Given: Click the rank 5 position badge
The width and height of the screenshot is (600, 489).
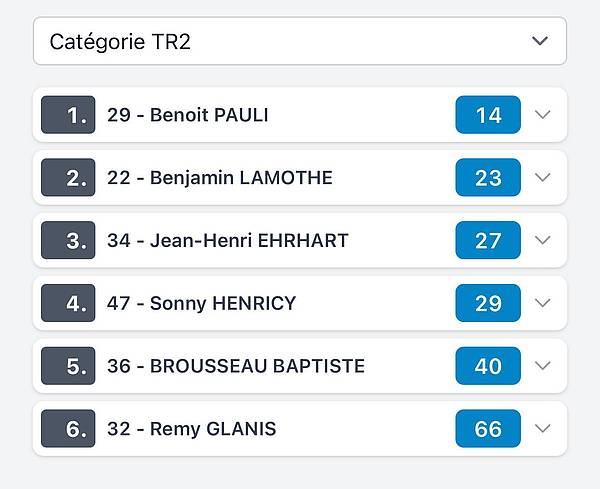Looking at the screenshot, I should click(x=68, y=366).
